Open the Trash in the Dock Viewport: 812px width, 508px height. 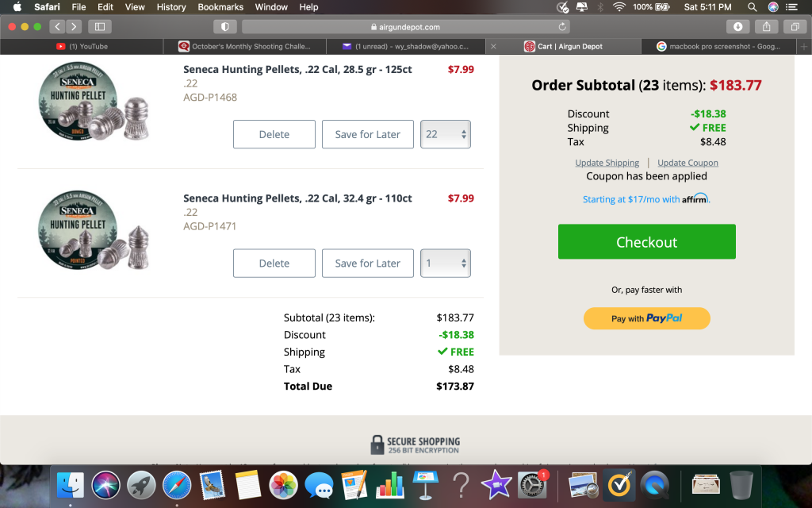click(741, 485)
